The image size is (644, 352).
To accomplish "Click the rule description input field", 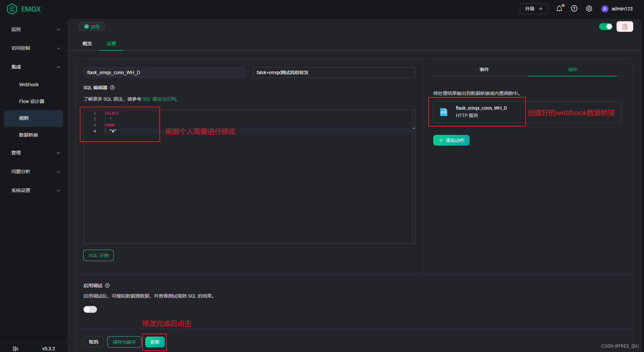I will pyautogui.click(x=334, y=72).
